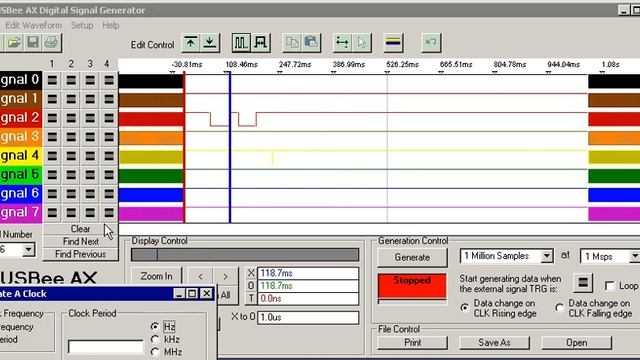The image size is (640, 360).
Task: Click the set-high up arrow edit icon
Action: pyautogui.click(x=191, y=42)
